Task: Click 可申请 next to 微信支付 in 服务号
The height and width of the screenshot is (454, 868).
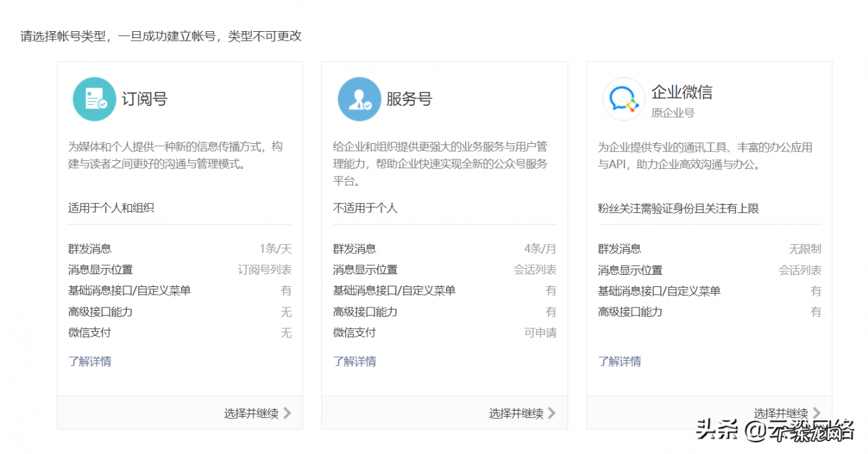Action: click(x=539, y=333)
